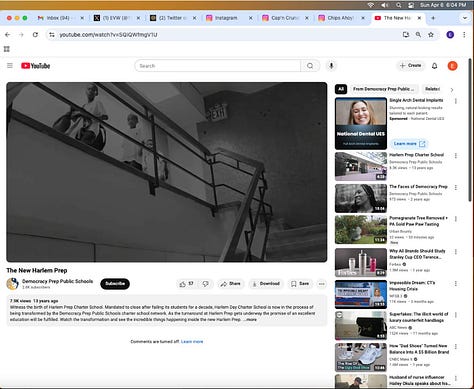The image size is (474, 389).
Task: Click the address bar URL
Action: click(x=108, y=35)
